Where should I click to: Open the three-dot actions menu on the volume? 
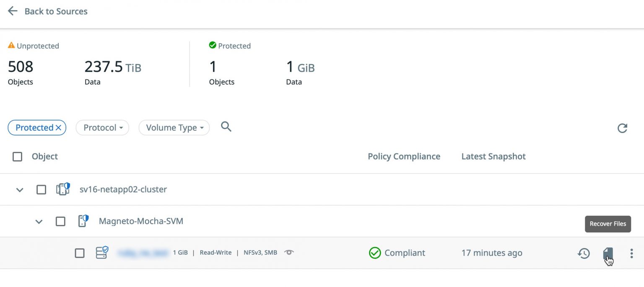click(631, 253)
